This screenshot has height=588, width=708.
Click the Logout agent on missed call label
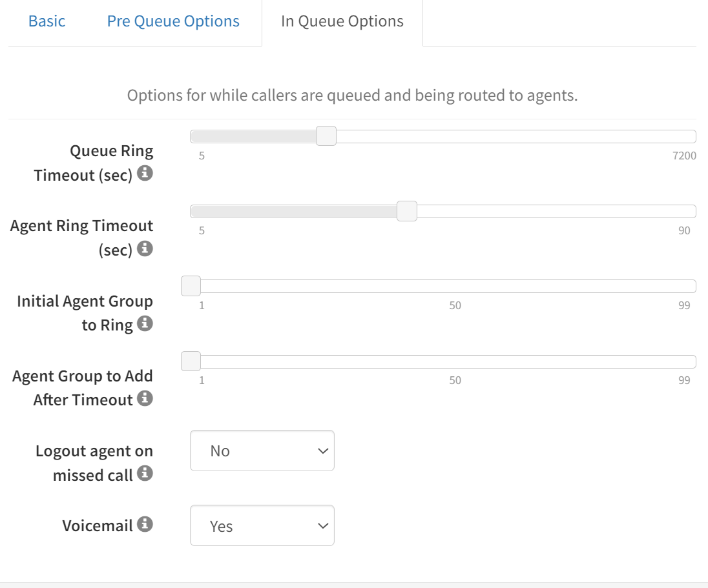coord(94,463)
